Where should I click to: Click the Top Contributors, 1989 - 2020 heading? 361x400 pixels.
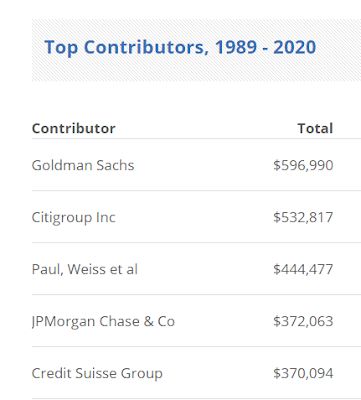pyautogui.click(x=180, y=47)
